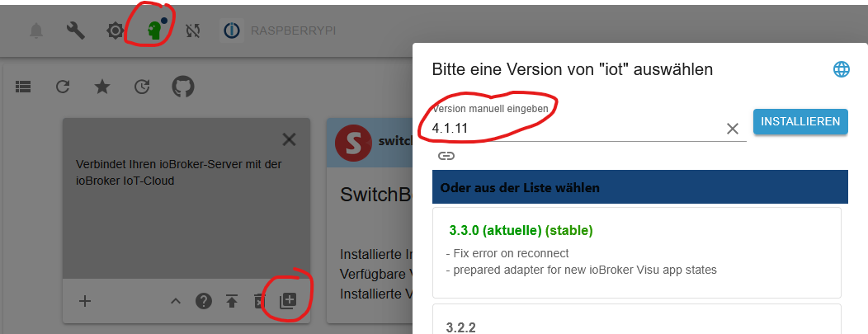This screenshot has height=334, width=868.
Task: Click the manual version input field
Action: pyautogui.click(x=576, y=129)
